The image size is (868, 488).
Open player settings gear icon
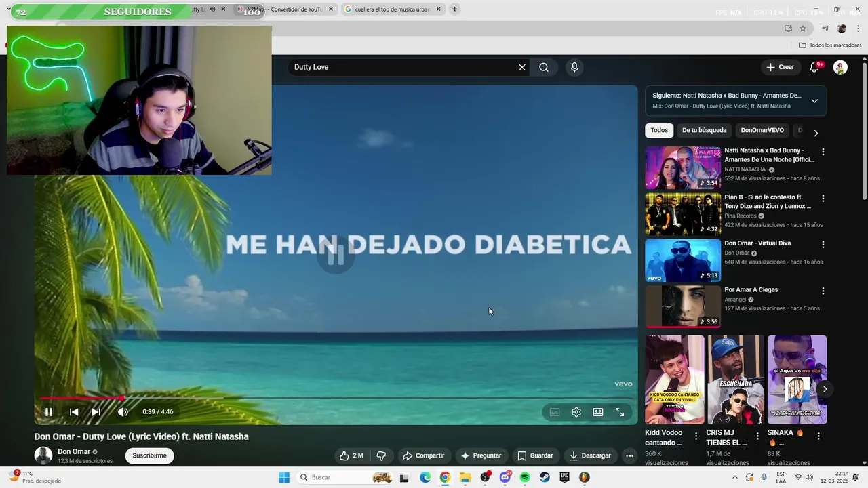pyautogui.click(x=576, y=412)
